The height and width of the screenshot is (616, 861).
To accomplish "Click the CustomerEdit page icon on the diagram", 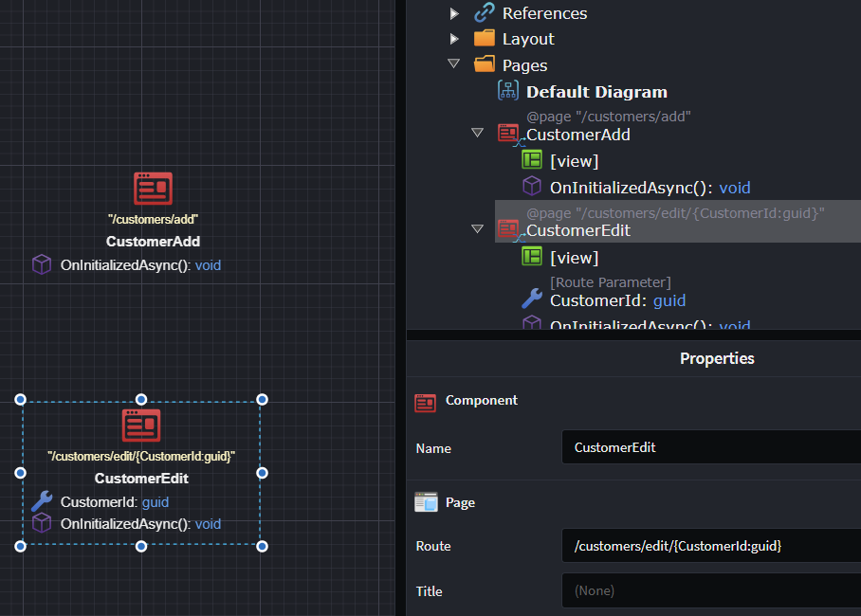I will click(x=141, y=426).
